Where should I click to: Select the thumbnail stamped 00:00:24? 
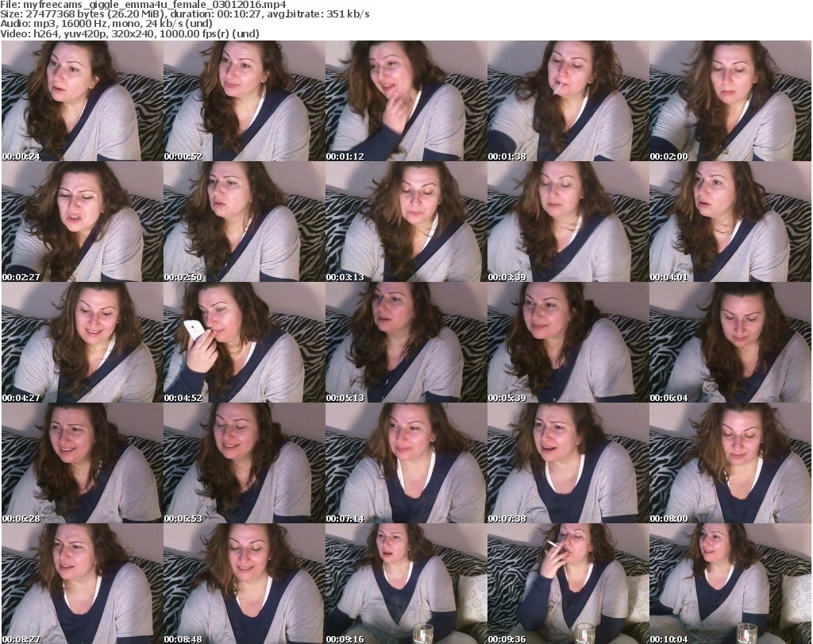(x=82, y=101)
